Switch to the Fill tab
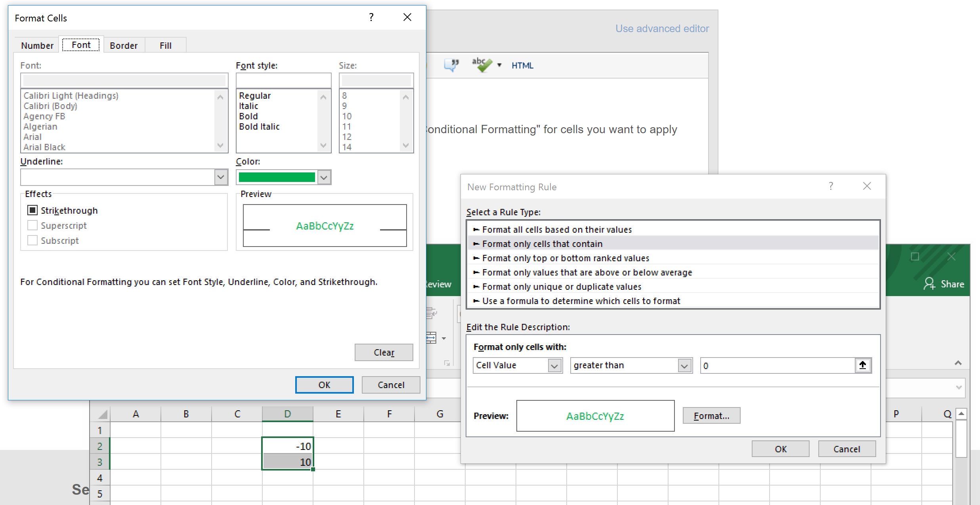Viewport: 980px width, 505px height. click(166, 46)
